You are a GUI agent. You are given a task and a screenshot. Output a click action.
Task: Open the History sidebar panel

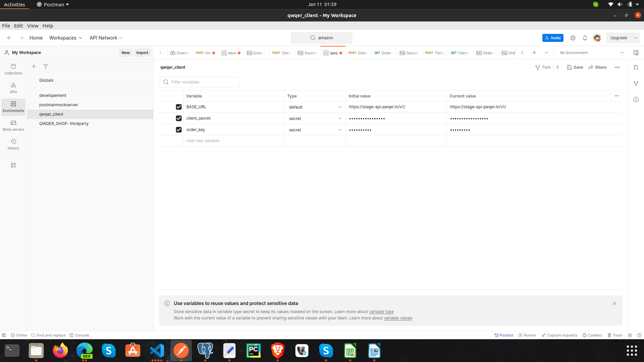pyautogui.click(x=13, y=144)
